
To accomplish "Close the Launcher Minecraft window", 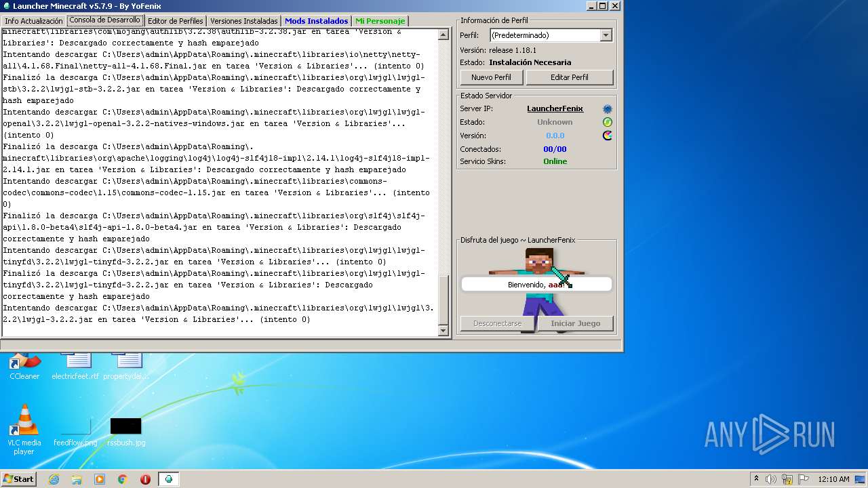I will 614,5.
